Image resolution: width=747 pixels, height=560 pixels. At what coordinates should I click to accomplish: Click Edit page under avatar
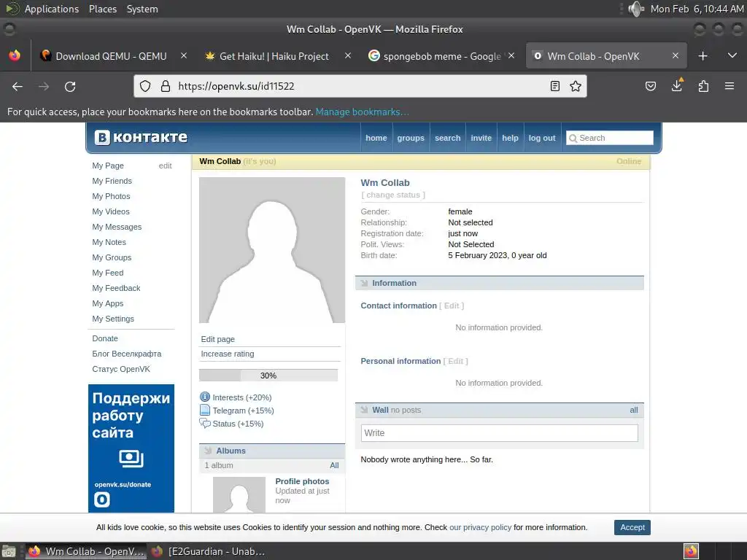coord(217,339)
